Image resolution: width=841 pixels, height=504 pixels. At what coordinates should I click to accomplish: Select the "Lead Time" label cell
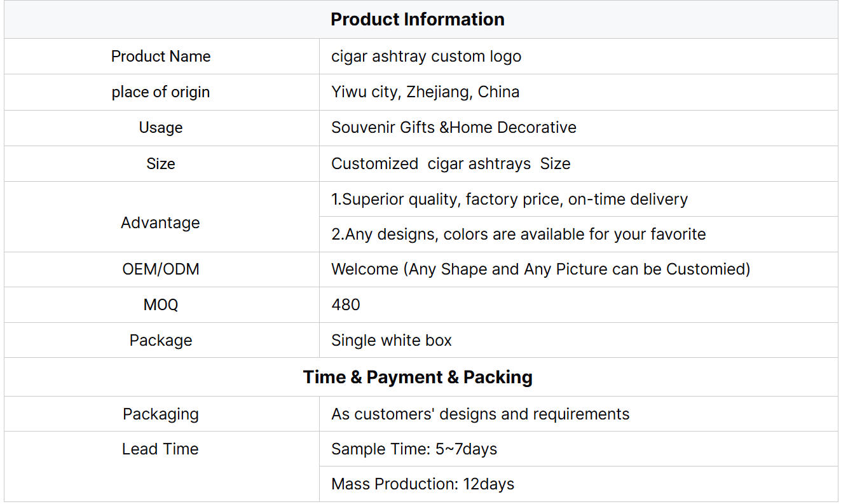coord(161,449)
